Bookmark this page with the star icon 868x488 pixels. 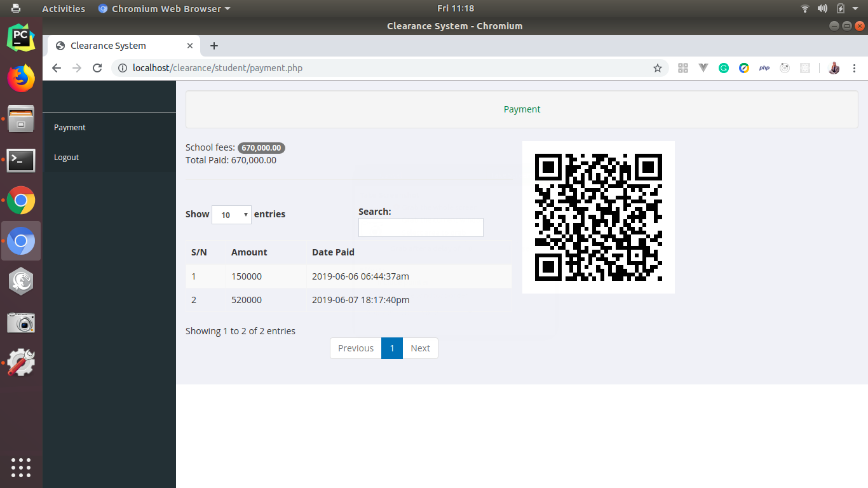click(658, 68)
